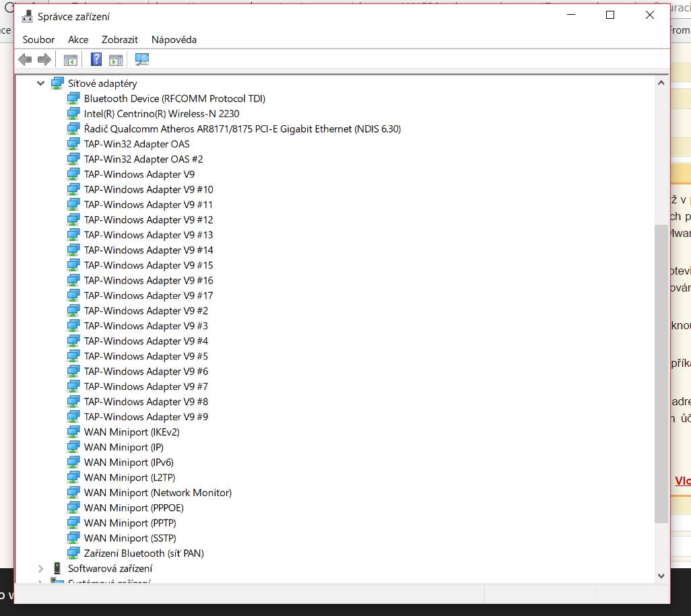Collapse the Síťové adaptéry tree node
The height and width of the screenshot is (616, 691).
point(40,83)
